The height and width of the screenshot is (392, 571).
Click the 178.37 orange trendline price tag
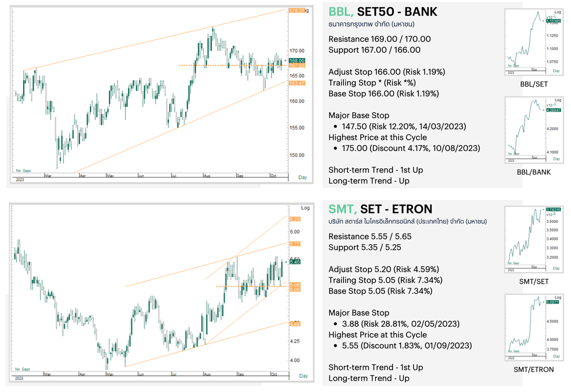click(x=296, y=11)
